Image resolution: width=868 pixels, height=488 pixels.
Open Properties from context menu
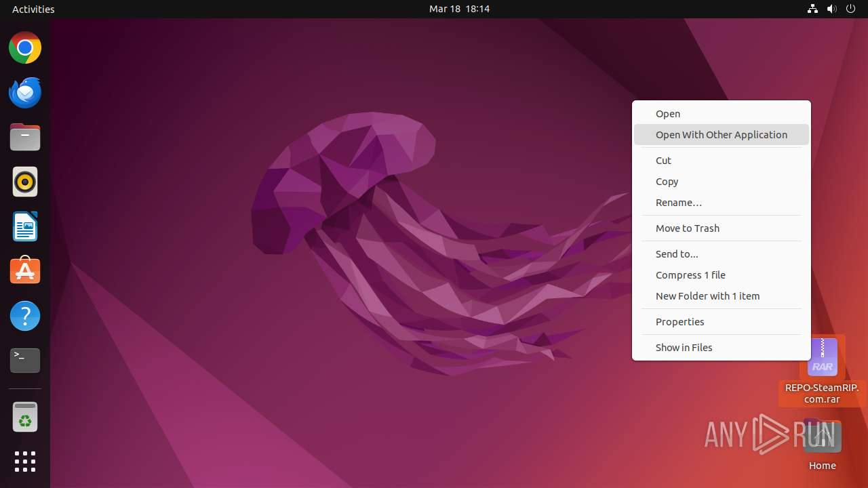(x=722, y=322)
